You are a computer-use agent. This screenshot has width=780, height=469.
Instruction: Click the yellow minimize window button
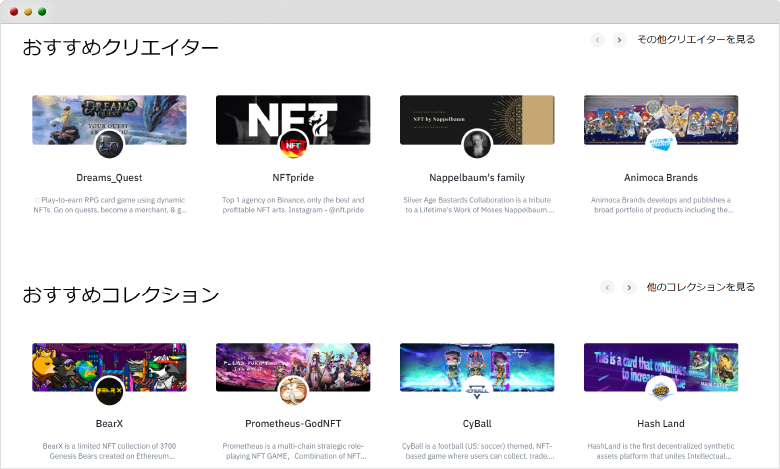tap(28, 11)
